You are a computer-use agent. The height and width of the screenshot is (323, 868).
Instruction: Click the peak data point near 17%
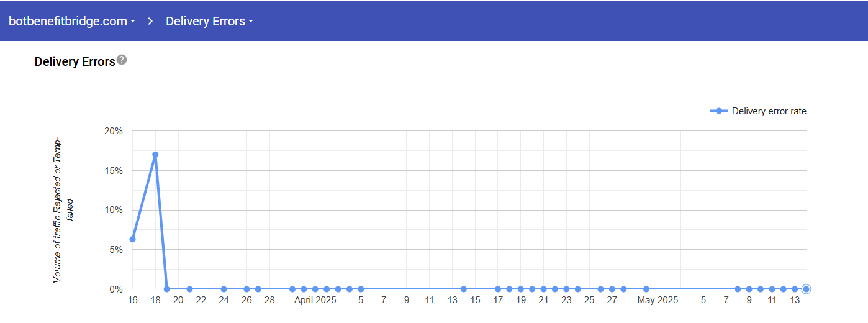click(x=155, y=155)
